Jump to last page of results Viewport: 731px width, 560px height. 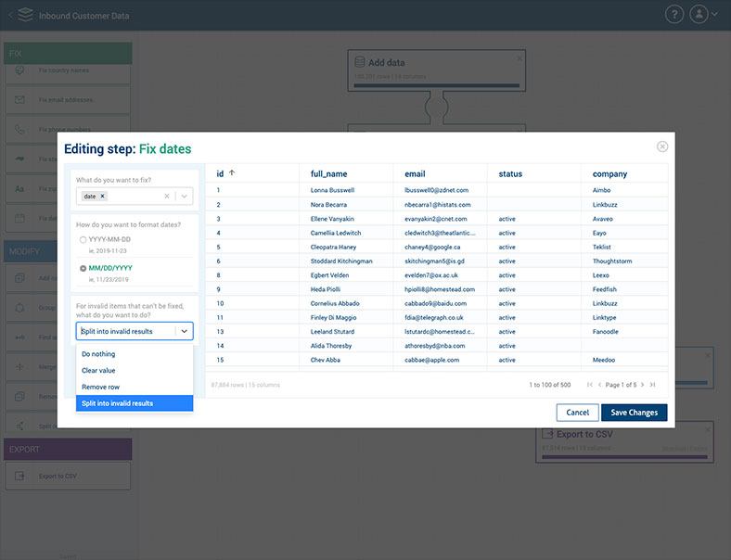653,385
